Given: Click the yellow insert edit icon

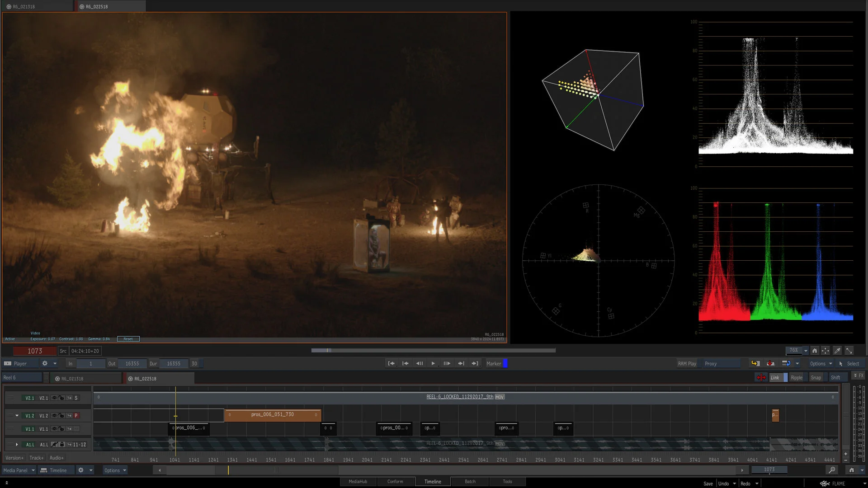Looking at the screenshot, I should pyautogui.click(x=755, y=363).
